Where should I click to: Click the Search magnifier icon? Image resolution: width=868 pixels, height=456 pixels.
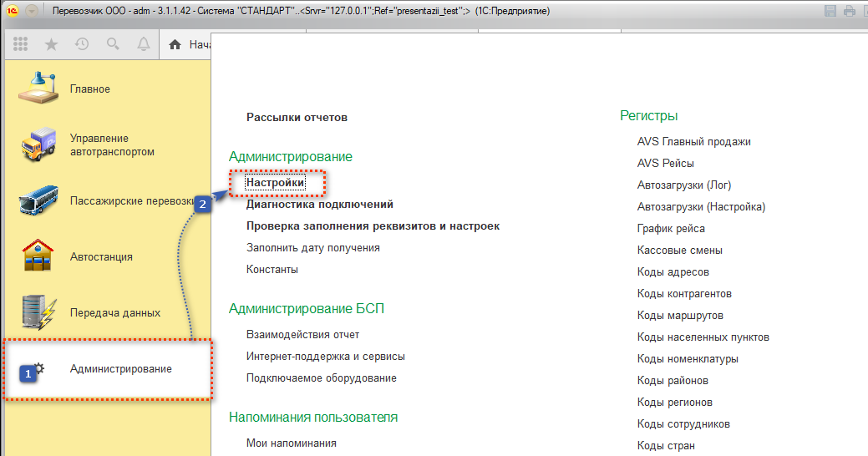[113, 44]
